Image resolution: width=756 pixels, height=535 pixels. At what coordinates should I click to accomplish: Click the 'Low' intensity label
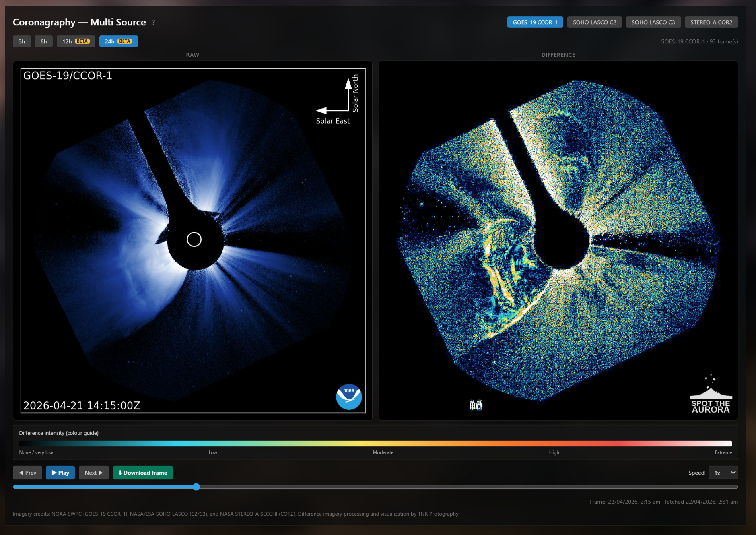click(x=213, y=452)
